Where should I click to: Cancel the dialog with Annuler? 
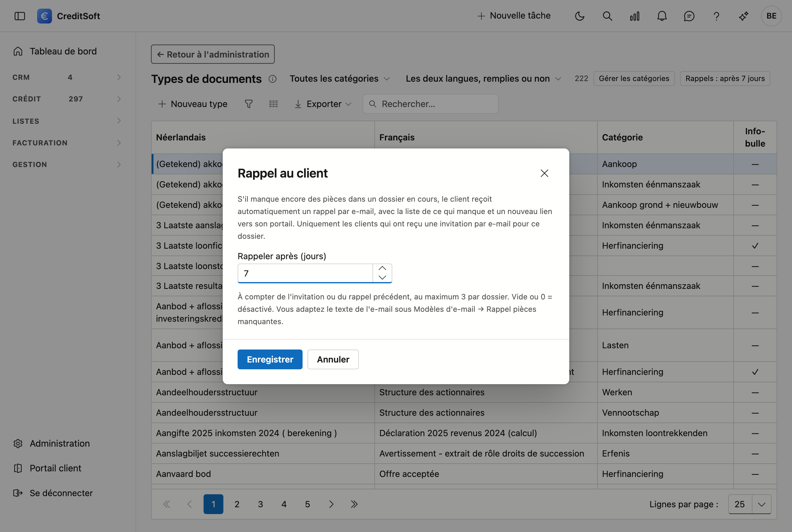333,359
